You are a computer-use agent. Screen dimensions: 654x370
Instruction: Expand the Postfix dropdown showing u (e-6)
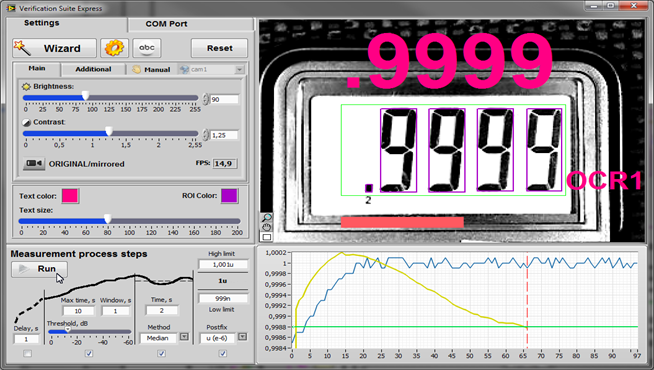coord(242,337)
